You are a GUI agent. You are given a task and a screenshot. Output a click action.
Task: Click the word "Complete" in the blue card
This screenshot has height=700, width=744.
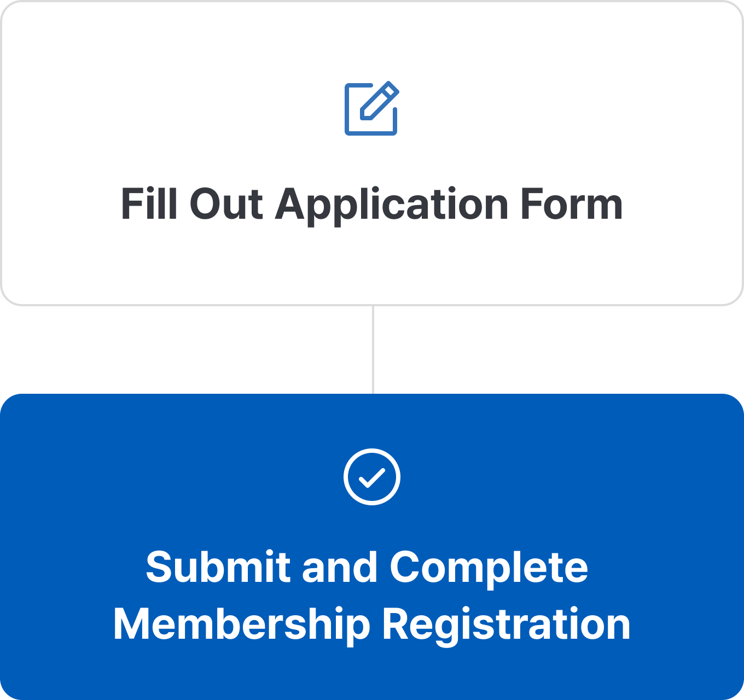[x=489, y=568]
